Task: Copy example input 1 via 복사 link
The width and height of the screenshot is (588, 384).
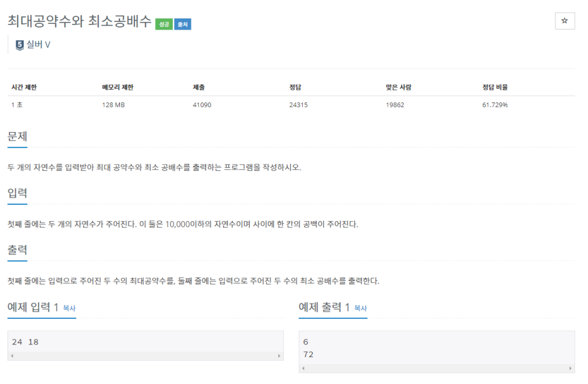Action: point(69,308)
